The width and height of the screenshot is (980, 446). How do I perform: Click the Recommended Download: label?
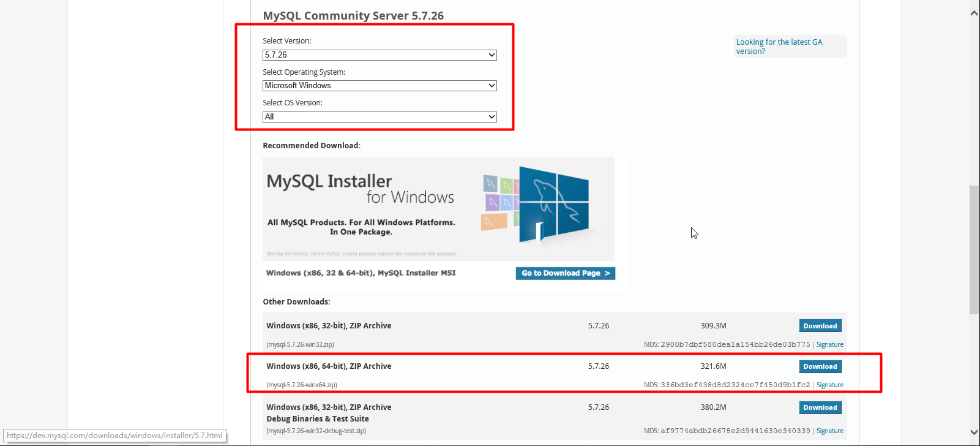coord(312,146)
